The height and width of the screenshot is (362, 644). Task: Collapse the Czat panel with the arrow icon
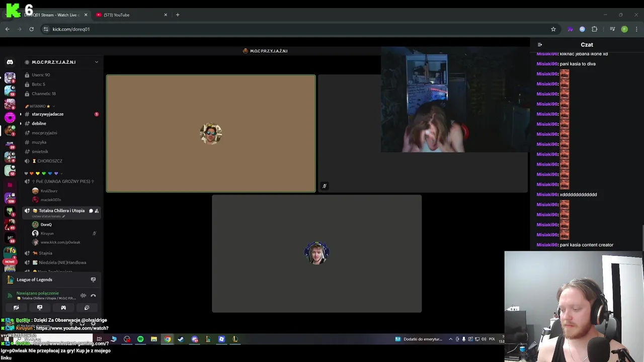coord(539,45)
